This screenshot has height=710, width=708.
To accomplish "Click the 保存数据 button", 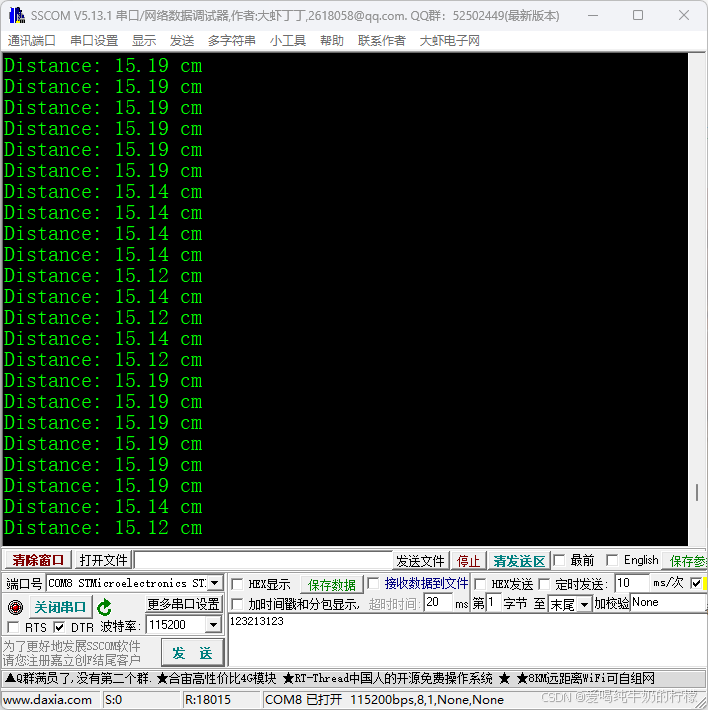I will pyautogui.click(x=331, y=585).
